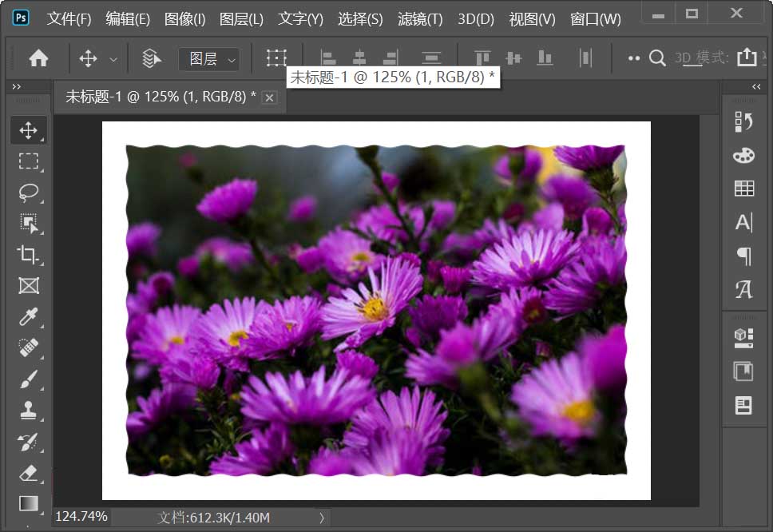The width and height of the screenshot is (773, 532).
Task: Open the Character panel icon
Action: 743,223
